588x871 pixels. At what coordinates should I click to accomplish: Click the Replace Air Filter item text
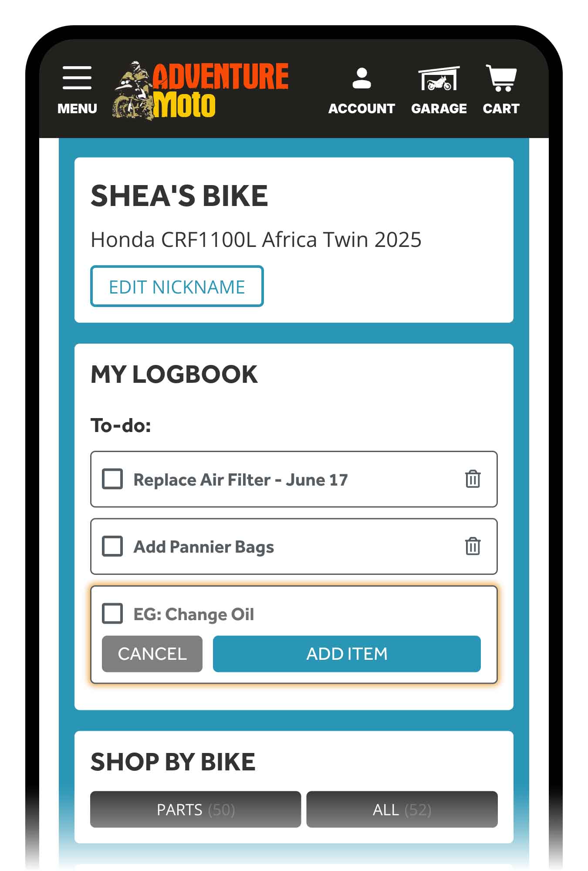click(x=240, y=479)
